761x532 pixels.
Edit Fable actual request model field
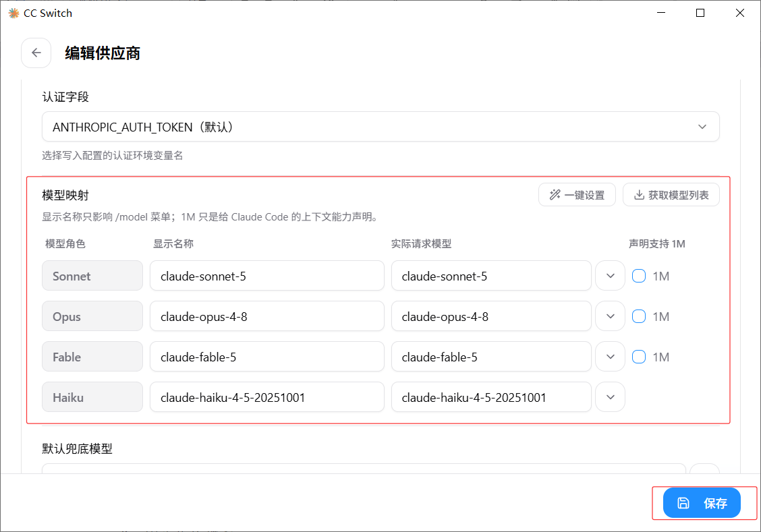[x=491, y=357]
